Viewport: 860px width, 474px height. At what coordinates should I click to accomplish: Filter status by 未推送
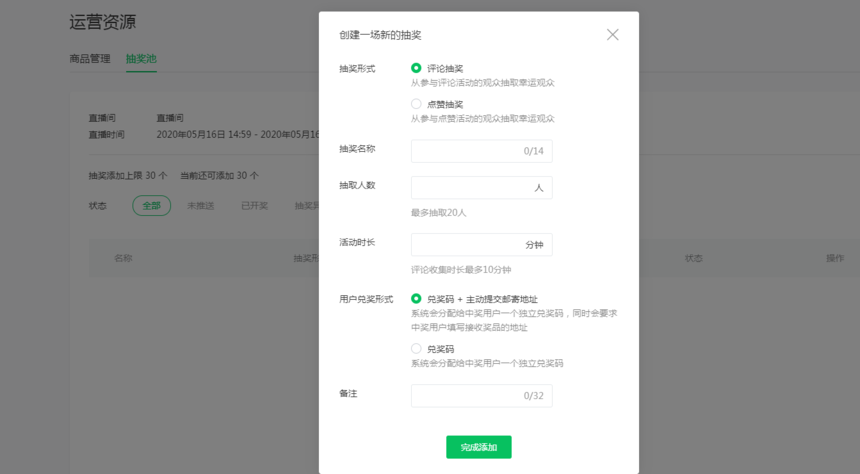[x=201, y=206]
